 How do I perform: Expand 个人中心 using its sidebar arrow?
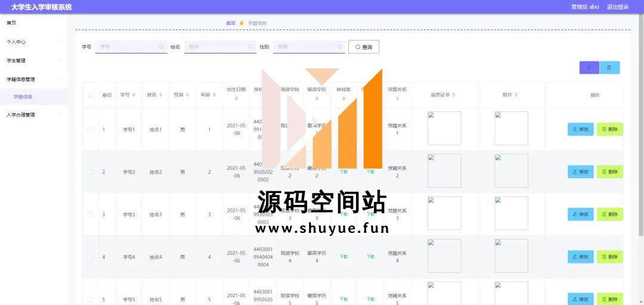pyautogui.click(x=58, y=42)
